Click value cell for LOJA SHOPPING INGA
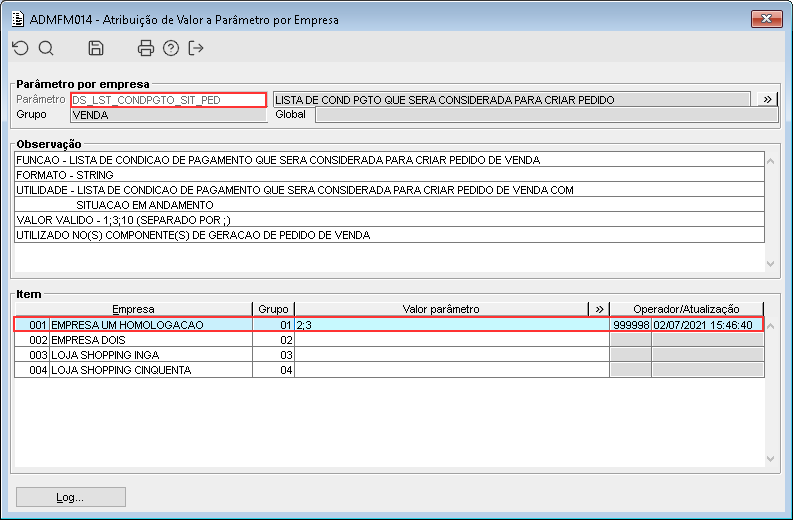Viewport: 793px width, 520px height. point(452,355)
